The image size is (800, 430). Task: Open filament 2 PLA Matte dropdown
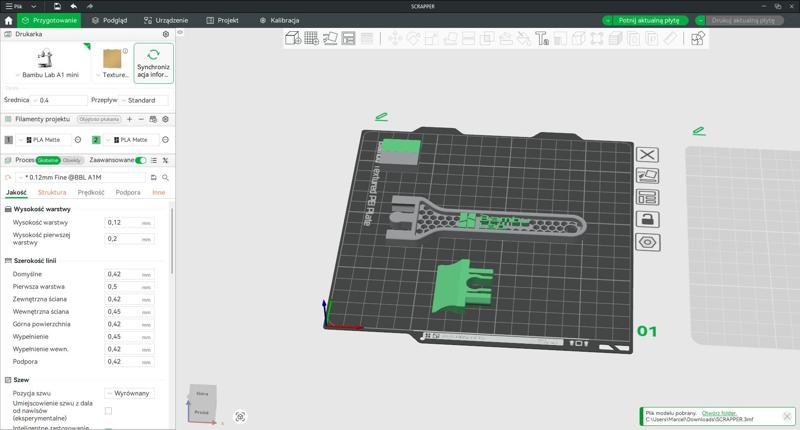pos(131,140)
